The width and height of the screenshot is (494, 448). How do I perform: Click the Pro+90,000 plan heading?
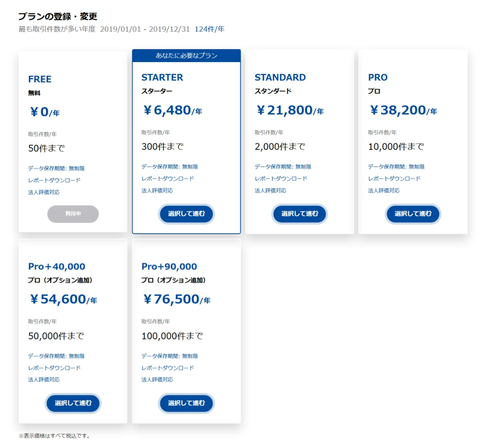(169, 267)
